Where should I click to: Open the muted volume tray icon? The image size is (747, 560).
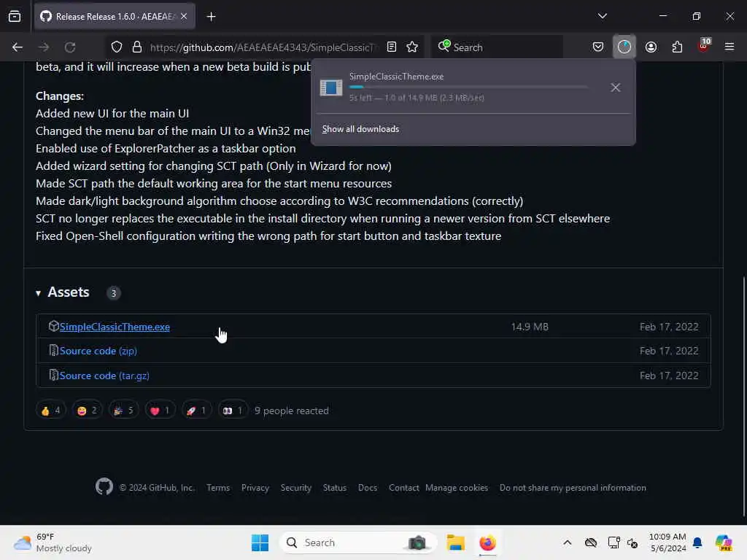632,542
